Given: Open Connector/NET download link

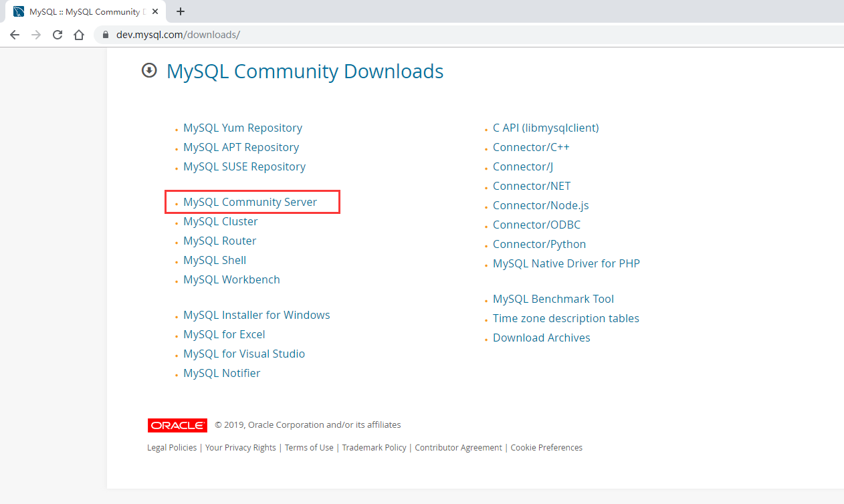Looking at the screenshot, I should 532,186.
